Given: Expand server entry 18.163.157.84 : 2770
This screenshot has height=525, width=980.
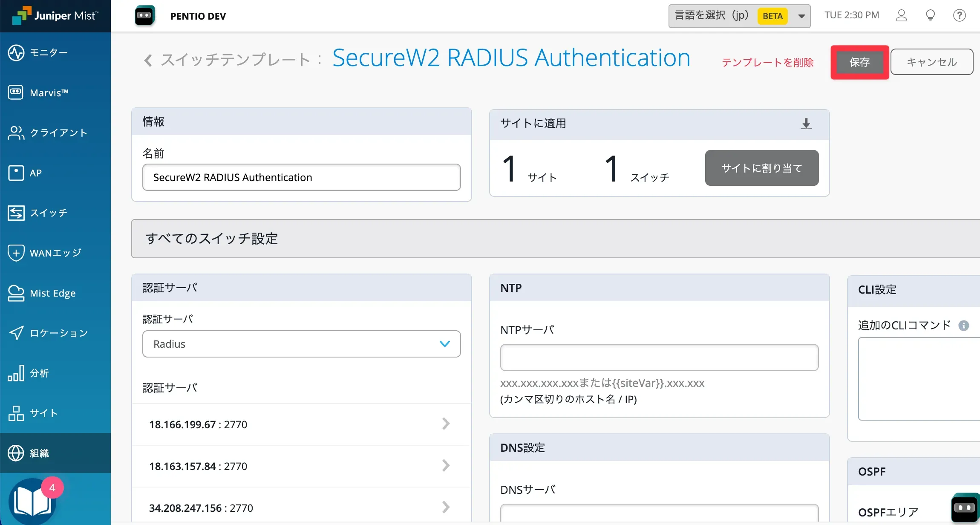Looking at the screenshot, I should (x=301, y=466).
